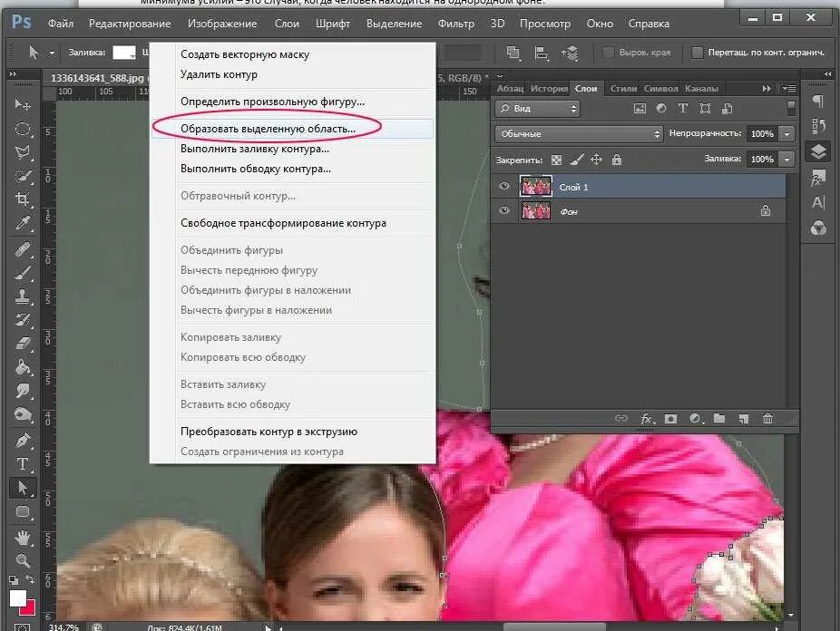Viewport: 840px width, 631px height.
Task: Create new adjustment layer
Action: pos(696,419)
